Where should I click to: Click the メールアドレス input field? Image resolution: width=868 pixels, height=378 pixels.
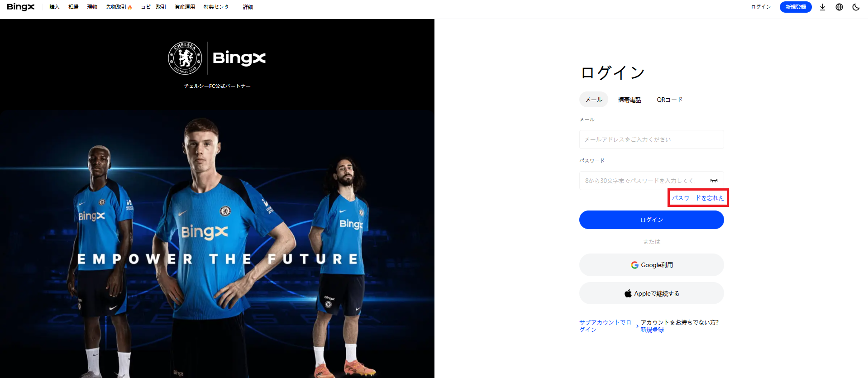coord(652,139)
